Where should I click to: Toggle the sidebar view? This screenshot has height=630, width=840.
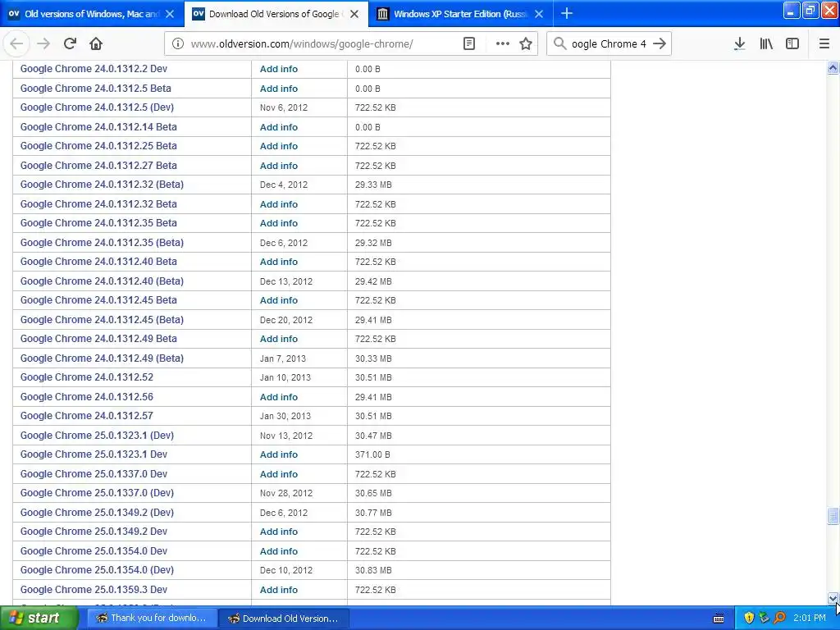[x=792, y=44]
